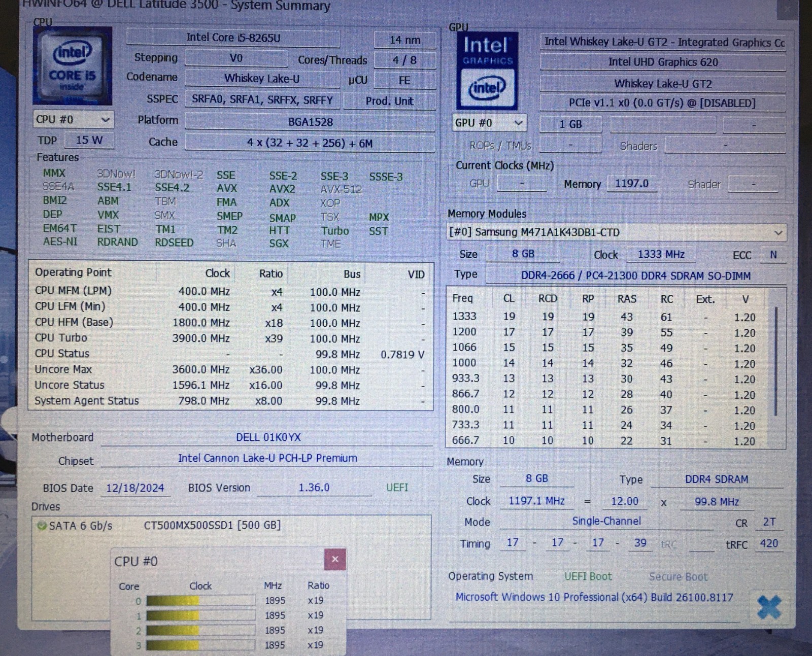Click the Turbo feature label
Viewport: 812px width, 656px height.
pyautogui.click(x=335, y=231)
